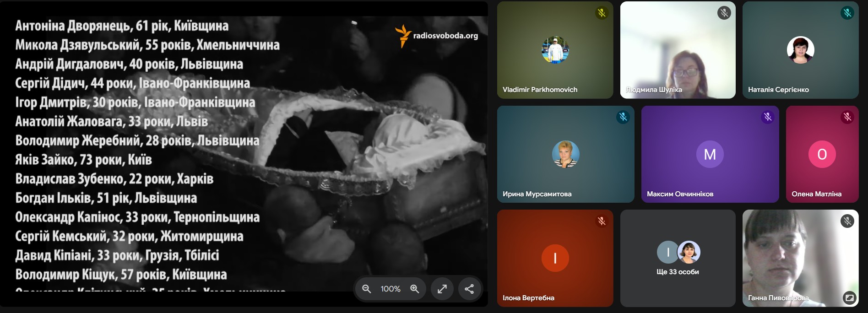
Task: Click the purple M avatar of Максим Овчинніков
Action: [x=710, y=154]
